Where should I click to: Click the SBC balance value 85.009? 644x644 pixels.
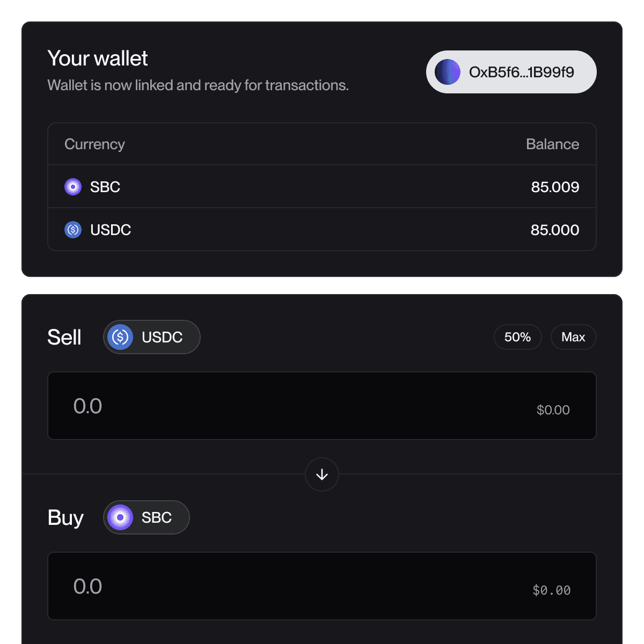point(555,187)
